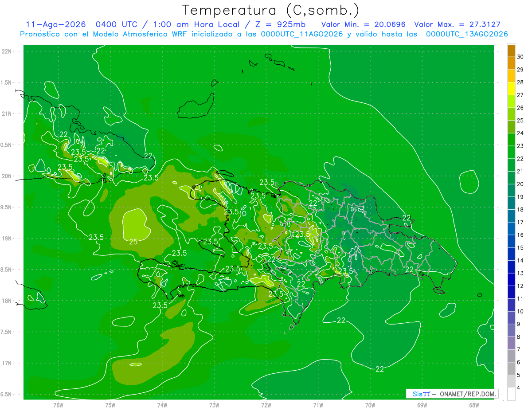Click the 0000UTC_13AGO2026 valid-until timestamp
The image size is (532, 411).
coord(467,34)
